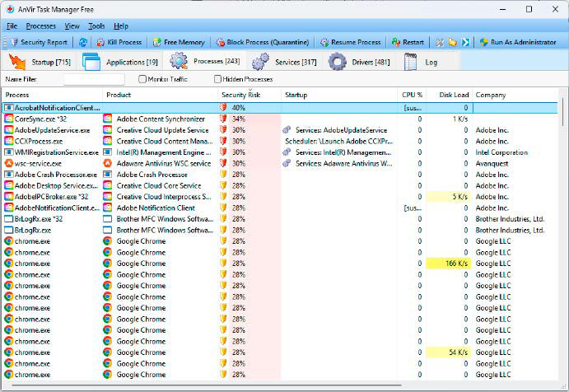The image size is (569, 392).
Task: Click the 54 K/s disk load cell
Action: pos(448,352)
